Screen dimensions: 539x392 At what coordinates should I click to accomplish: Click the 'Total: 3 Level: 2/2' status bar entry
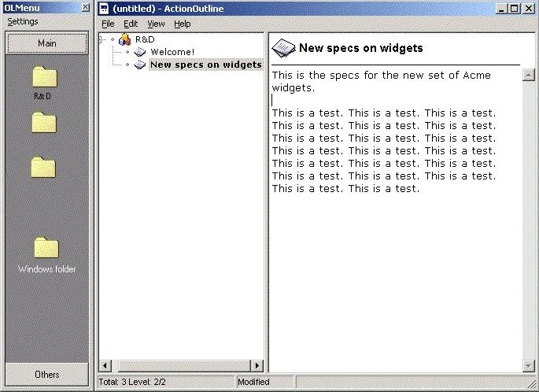132,382
